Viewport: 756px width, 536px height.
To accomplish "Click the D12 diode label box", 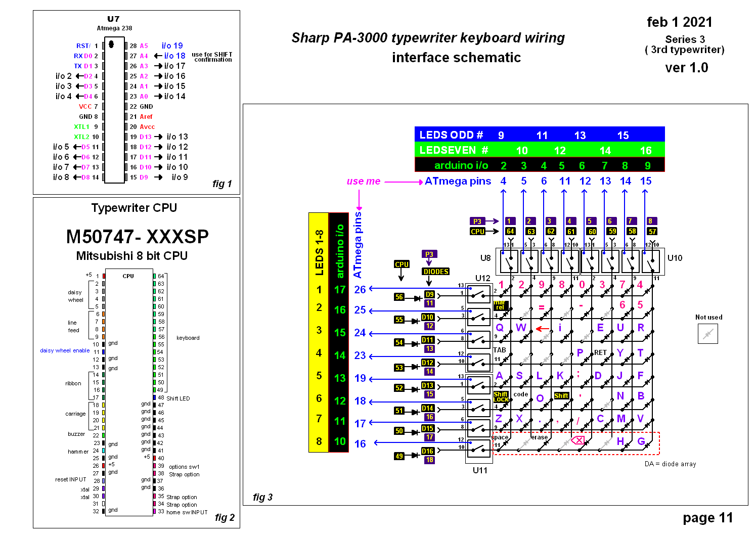I will [428, 363].
